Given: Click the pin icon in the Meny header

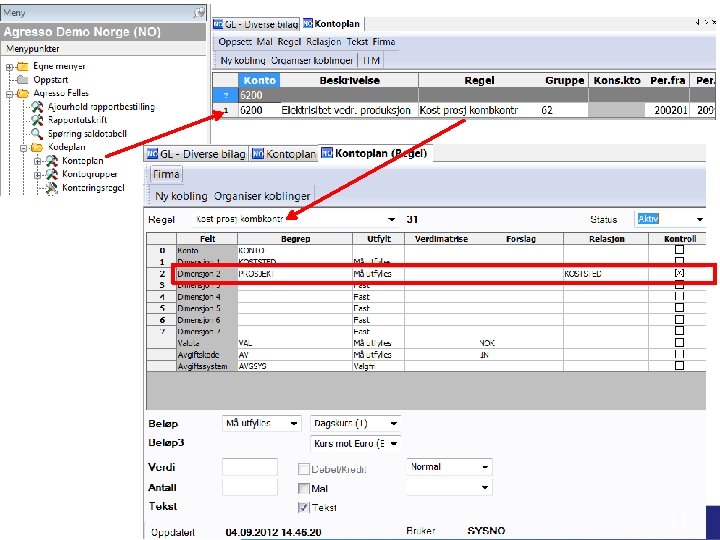Looking at the screenshot, I should point(199,13).
